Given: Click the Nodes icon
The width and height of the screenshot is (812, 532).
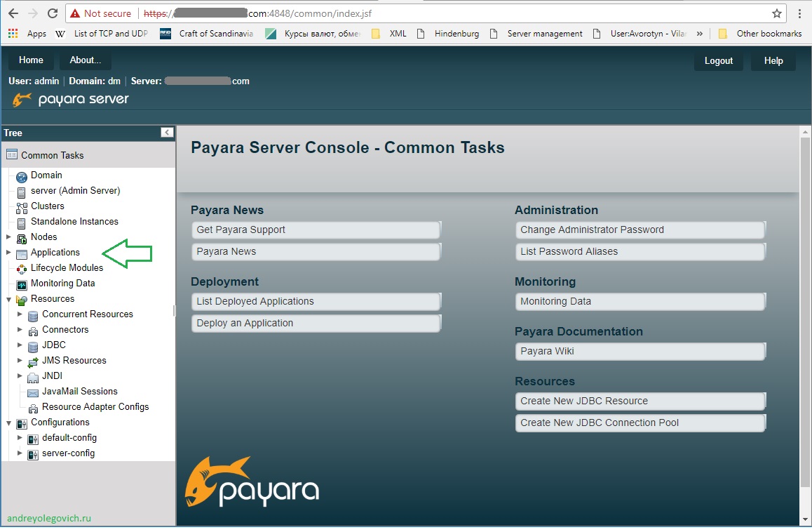Looking at the screenshot, I should click(x=21, y=239).
